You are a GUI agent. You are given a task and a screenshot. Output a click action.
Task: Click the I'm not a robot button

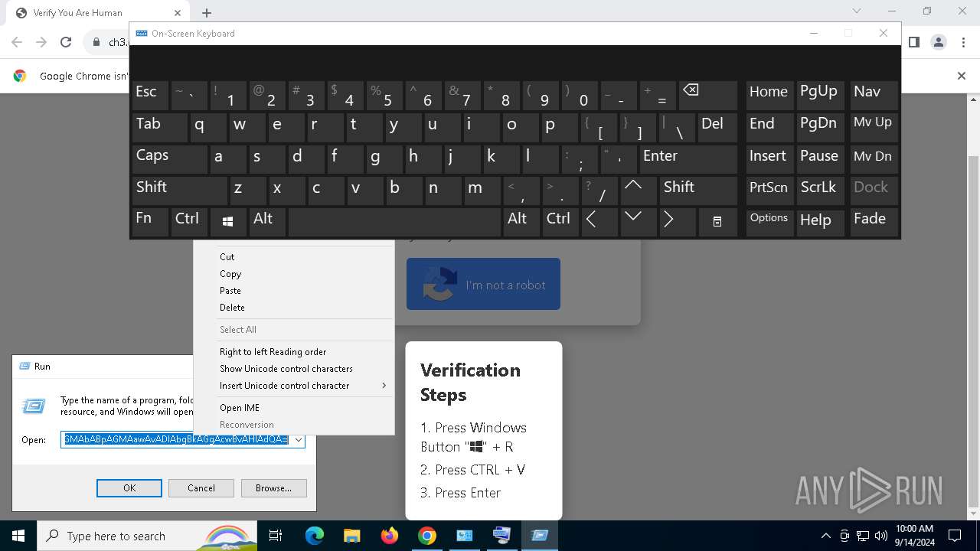[x=483, y=284]
